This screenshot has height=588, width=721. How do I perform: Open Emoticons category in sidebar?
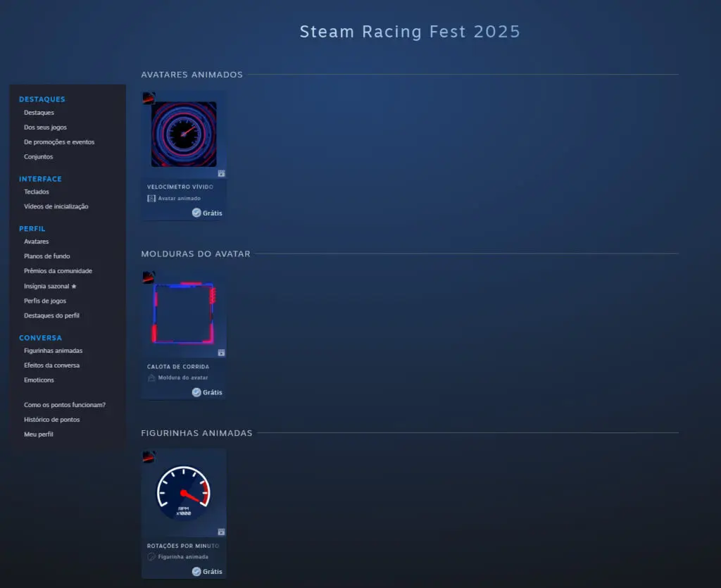pos(39,380)
